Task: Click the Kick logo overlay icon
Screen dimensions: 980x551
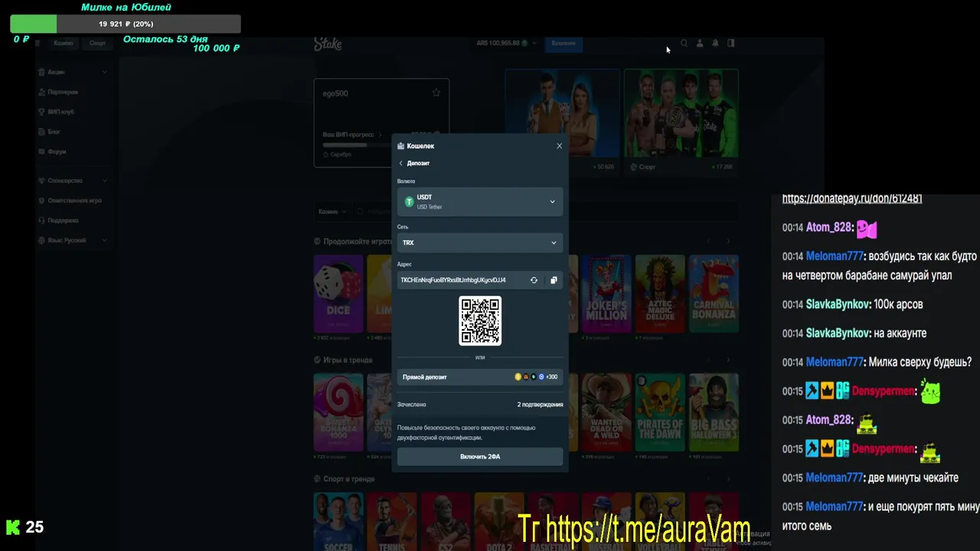Action: coord(13,527)
